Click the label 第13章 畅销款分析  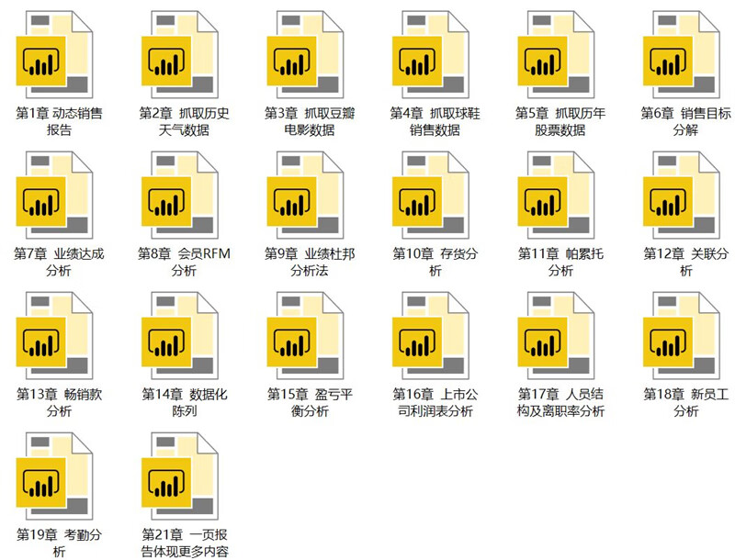(x=59, y=402)
